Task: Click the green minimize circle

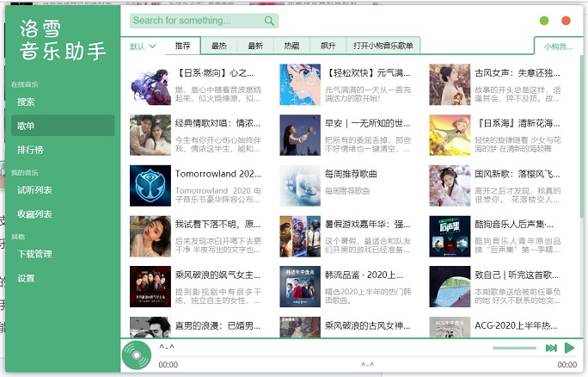Action: tap(544, 21)
